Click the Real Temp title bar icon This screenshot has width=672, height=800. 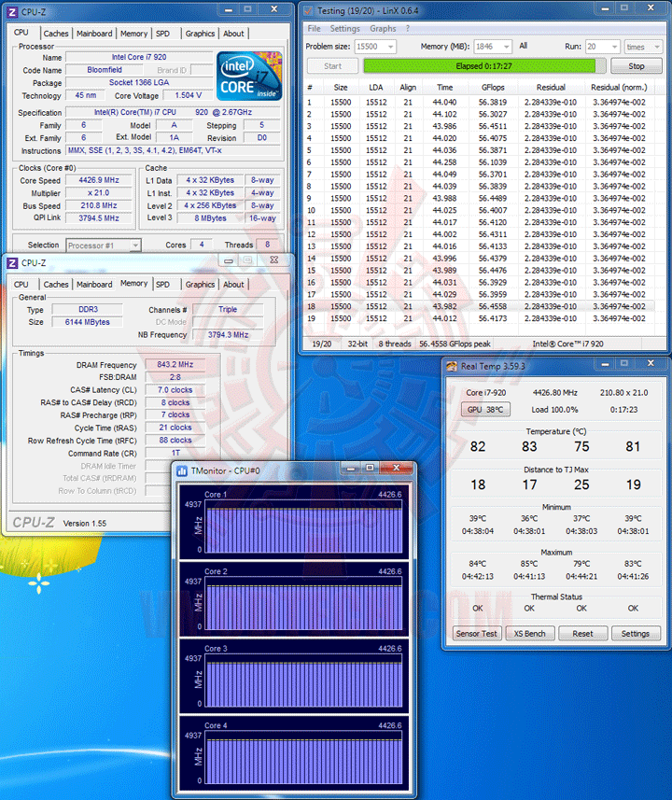coord(452,366)
